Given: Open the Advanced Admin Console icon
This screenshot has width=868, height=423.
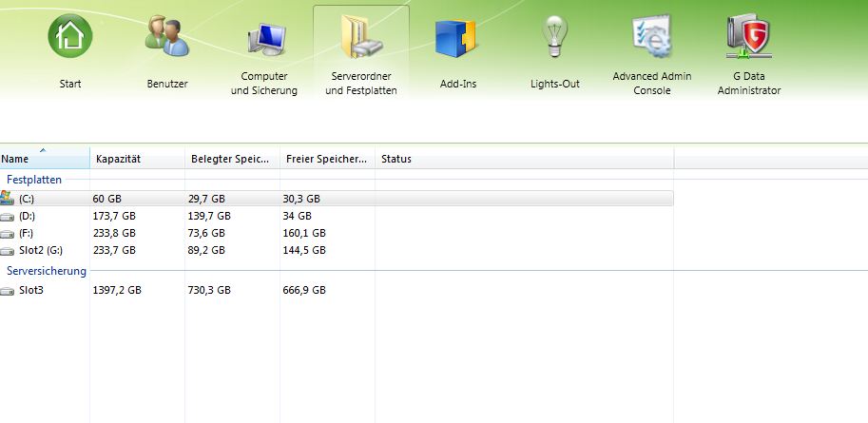Looking at the screenshot, I should click(652, 38).
